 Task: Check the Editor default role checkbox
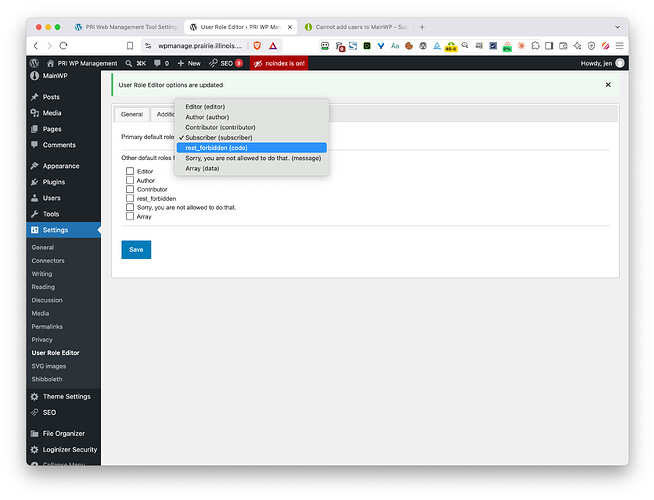pyautogui.click(x=130, y=171)
